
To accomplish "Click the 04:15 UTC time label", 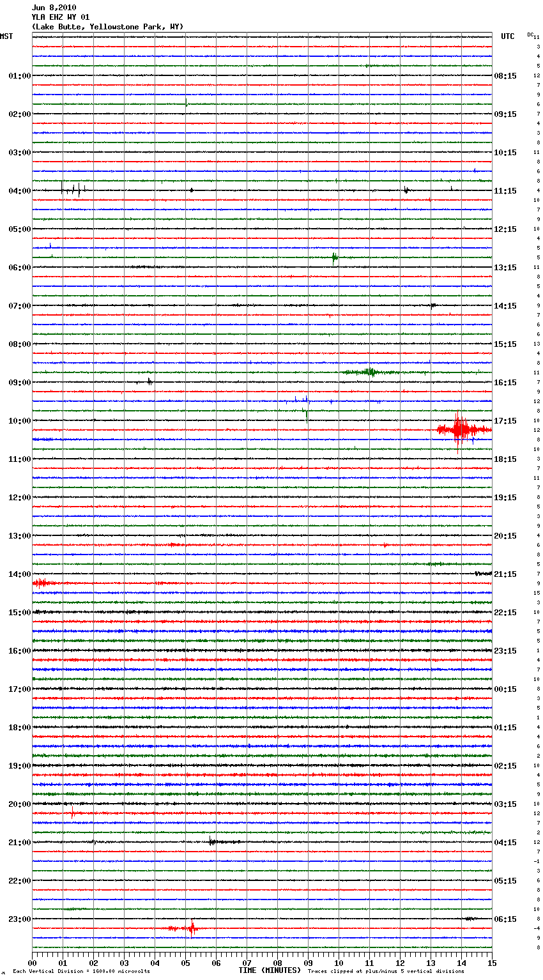I will pos(505,843).
